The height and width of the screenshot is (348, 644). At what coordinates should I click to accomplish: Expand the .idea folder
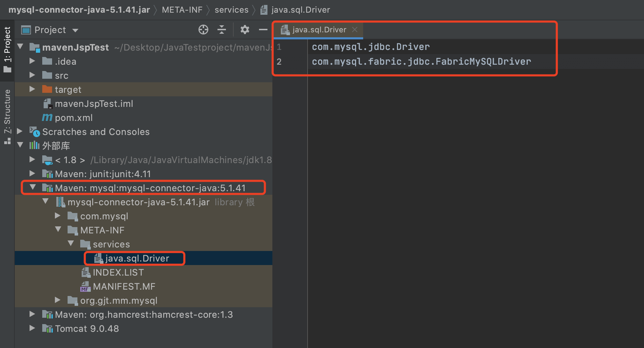click(32, 61)
